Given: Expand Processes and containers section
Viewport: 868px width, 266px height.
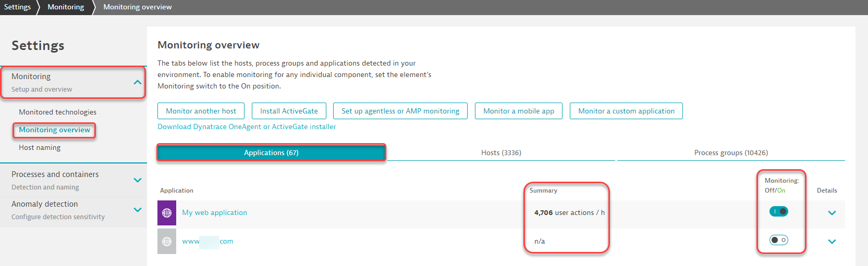Looking at the screenshot, I should pyautogui.click(x=137, y=180).
